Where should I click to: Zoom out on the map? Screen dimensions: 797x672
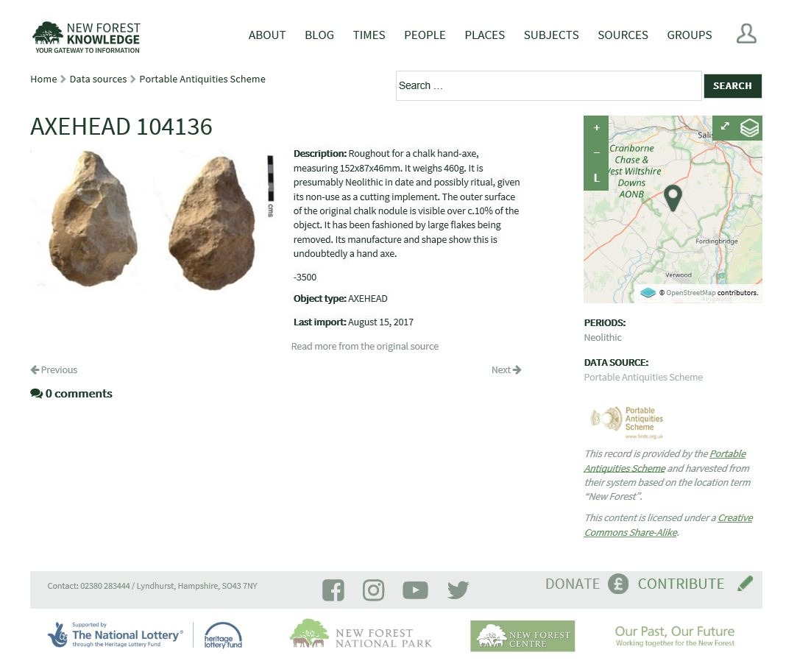[x=596, y=152]
